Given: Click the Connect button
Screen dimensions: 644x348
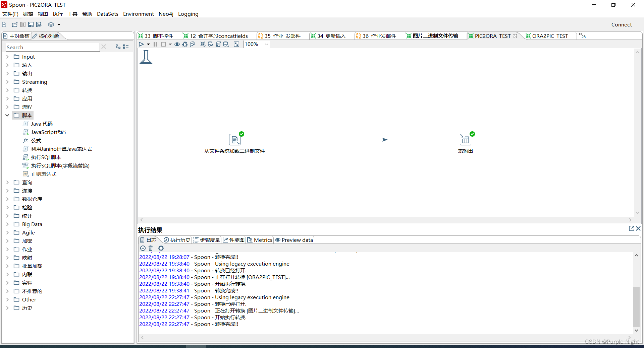Looking at the screenshot, I should click(x=621, y=24).
